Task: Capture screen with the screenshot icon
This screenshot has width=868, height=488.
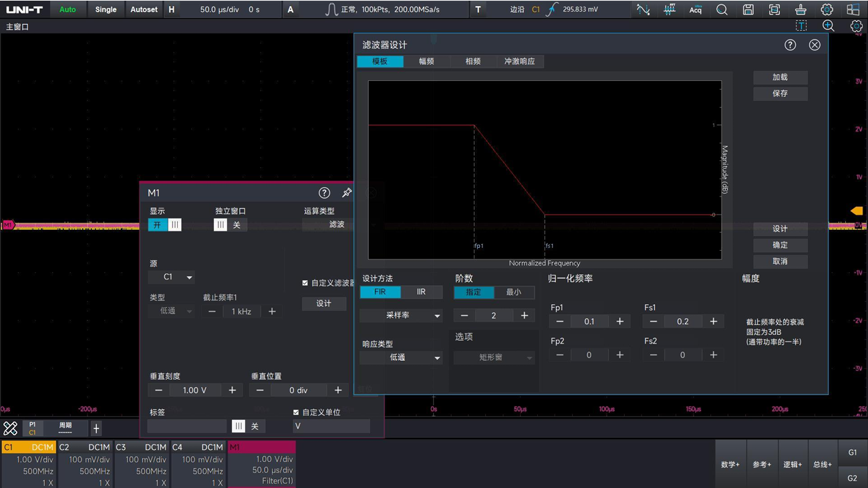Action: (774, 10)
